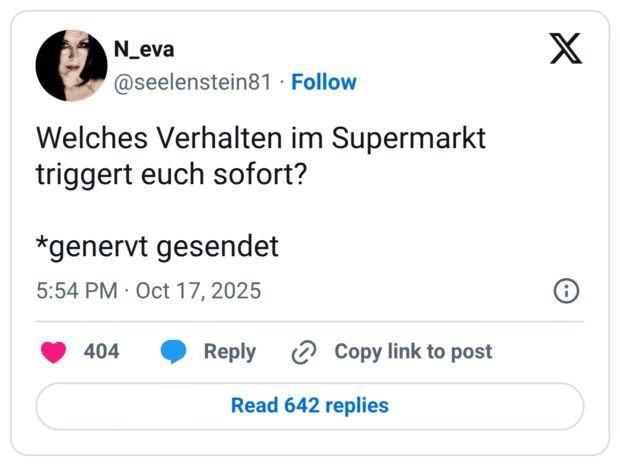Open Read 642 replies button

[x=309, y=406]
